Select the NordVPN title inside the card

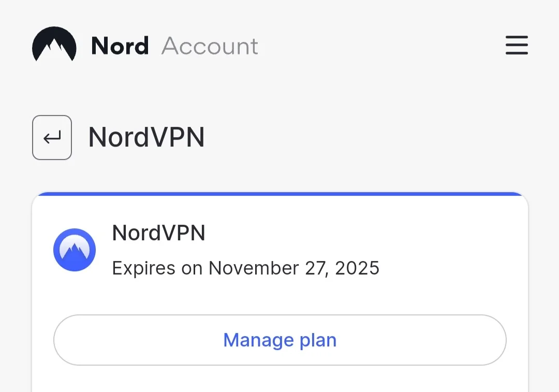[159, 233]
